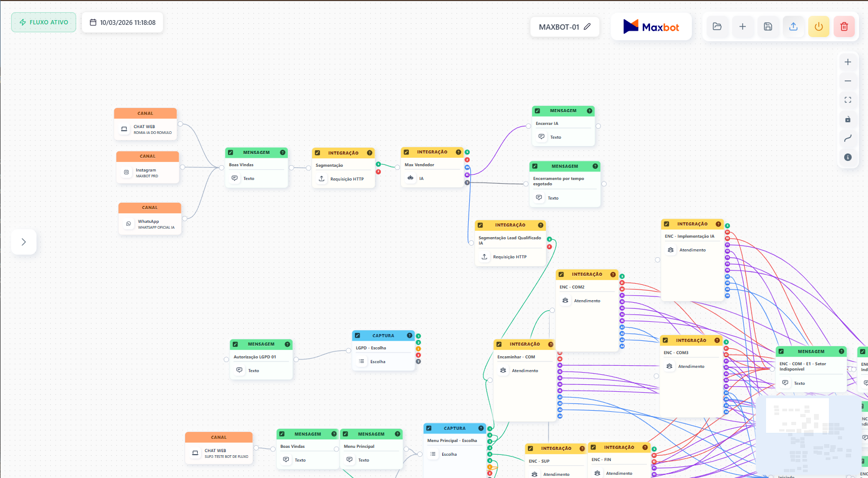The image size is (868, 478).
Task: Select the CHAT WEB SUP2-TESTE BOT DE FLUXO canal node
Action: coord(219,448)
